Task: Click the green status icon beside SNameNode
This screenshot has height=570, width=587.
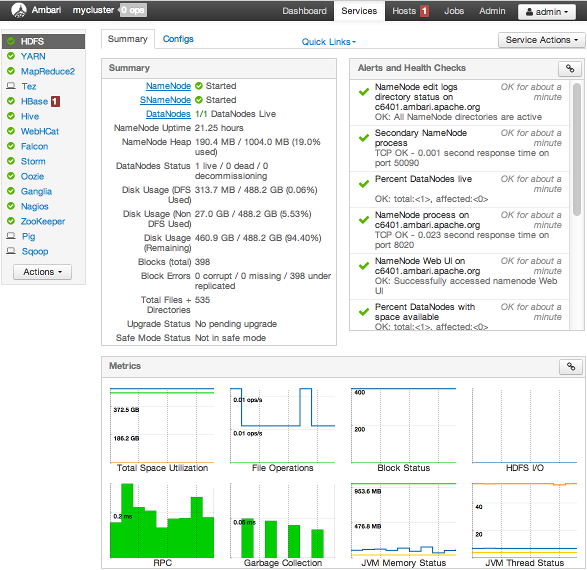Action: click(x=199, y=100)
